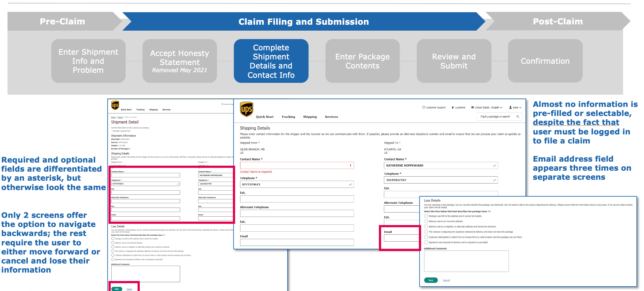Click Claims breadcrumb in Shipment Detail screenshot
644x291 pixels.
click(x=120, y=117)
